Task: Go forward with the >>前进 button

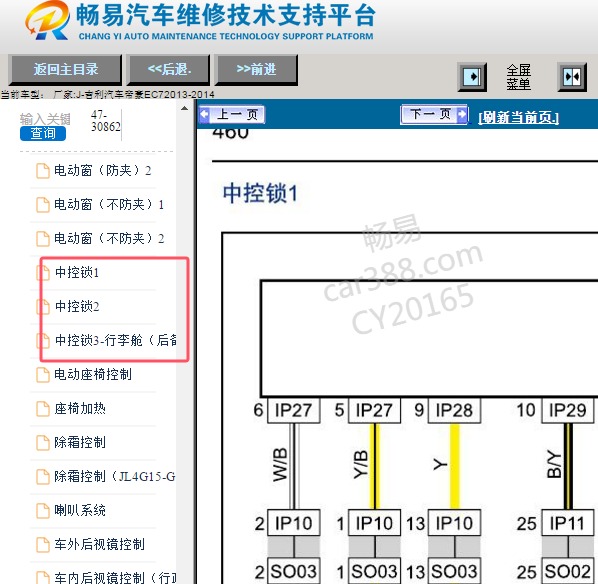Action: point(256,70)
